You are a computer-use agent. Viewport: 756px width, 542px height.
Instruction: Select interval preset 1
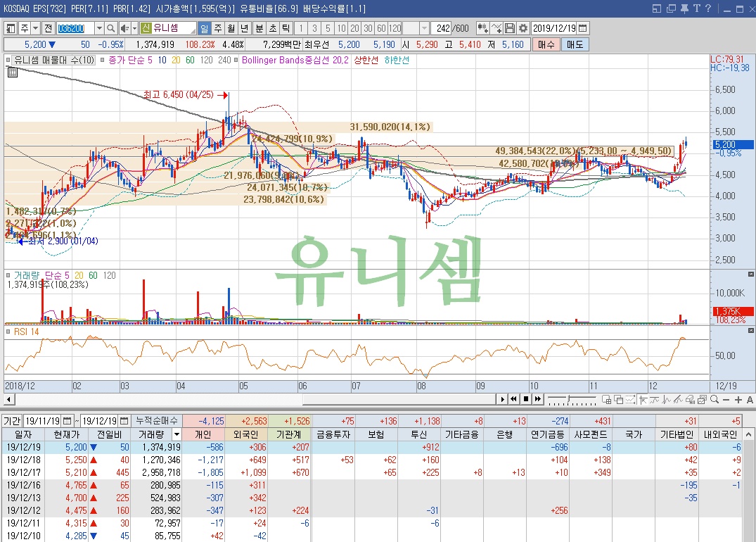click(x=301, y=28)
